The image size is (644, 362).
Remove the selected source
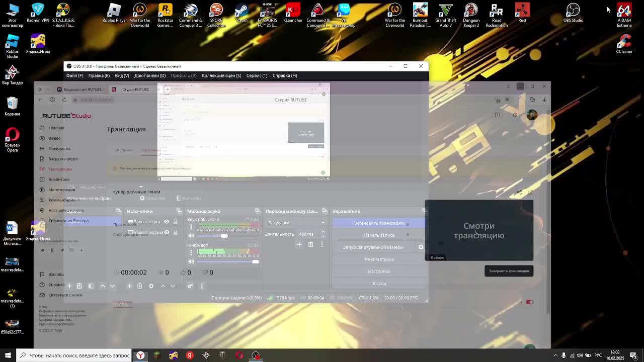point(139,286)
